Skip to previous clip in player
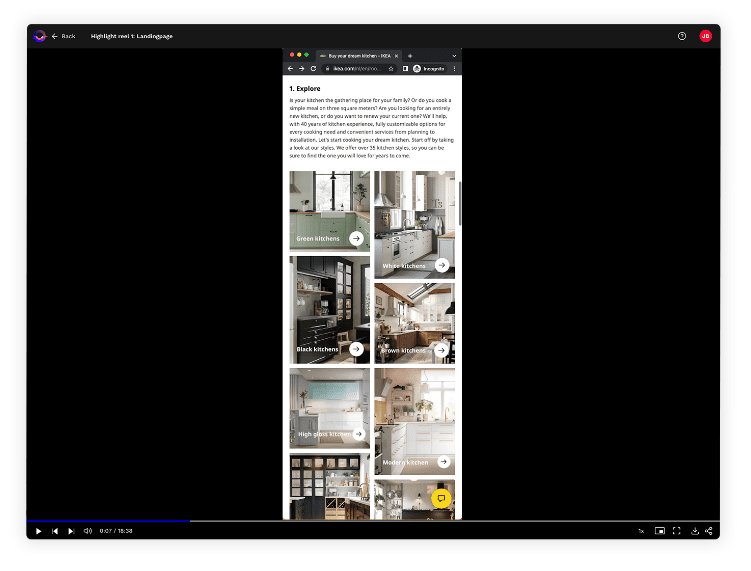 (55, 531)
